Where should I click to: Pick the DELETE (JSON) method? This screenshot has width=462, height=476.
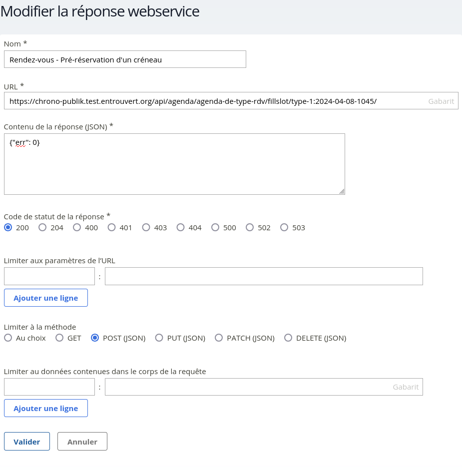click(288, 338)
